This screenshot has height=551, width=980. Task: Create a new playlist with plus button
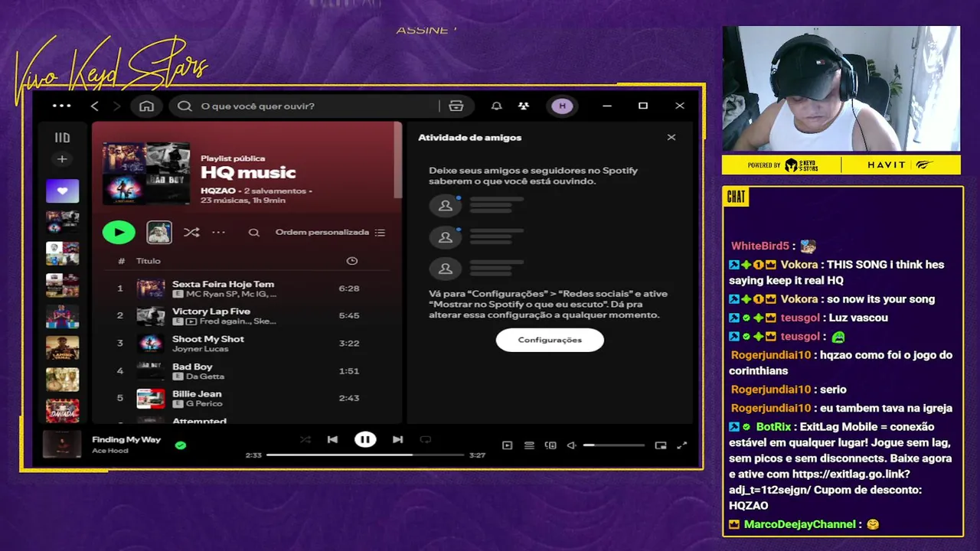[x=62, y=159]
